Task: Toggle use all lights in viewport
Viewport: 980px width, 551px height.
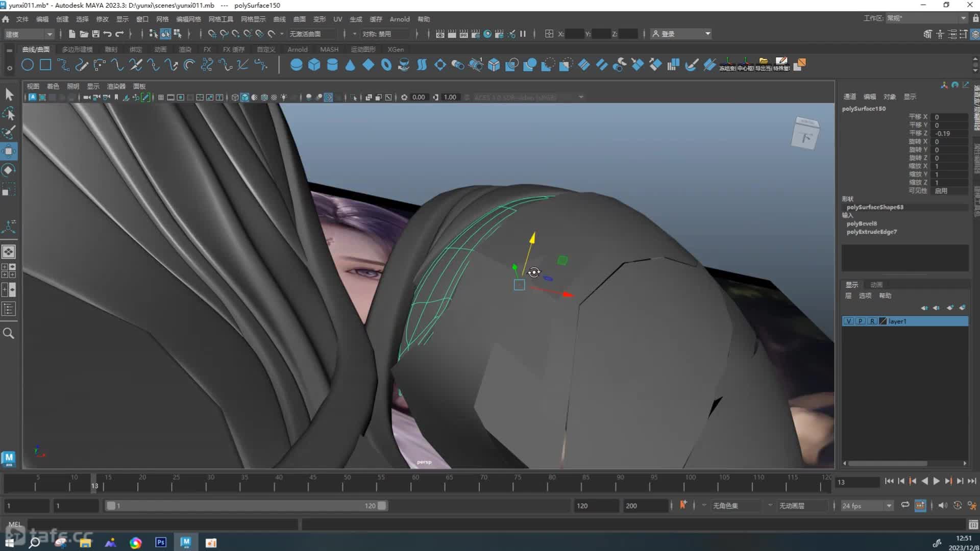Action: 284,97
